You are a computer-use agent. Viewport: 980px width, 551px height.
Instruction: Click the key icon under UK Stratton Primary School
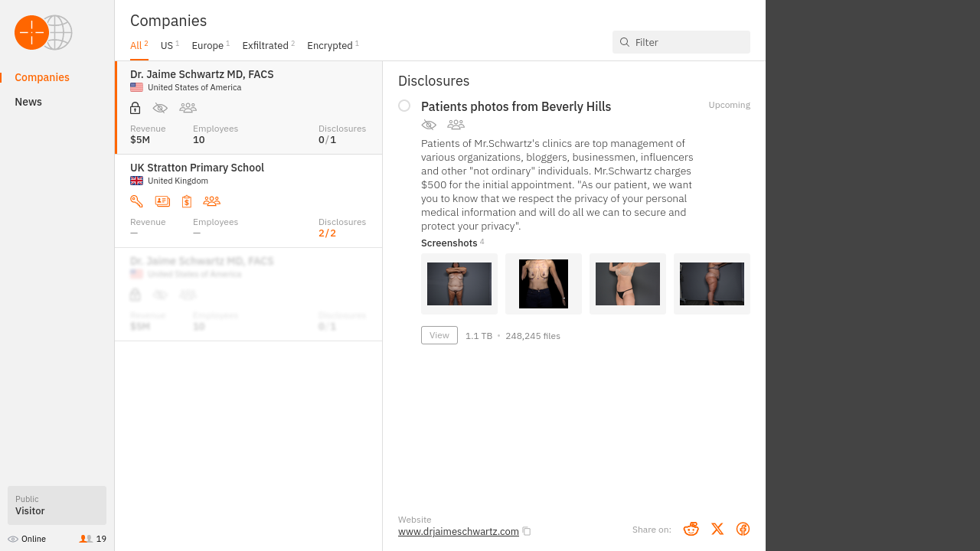click(136, 201)
